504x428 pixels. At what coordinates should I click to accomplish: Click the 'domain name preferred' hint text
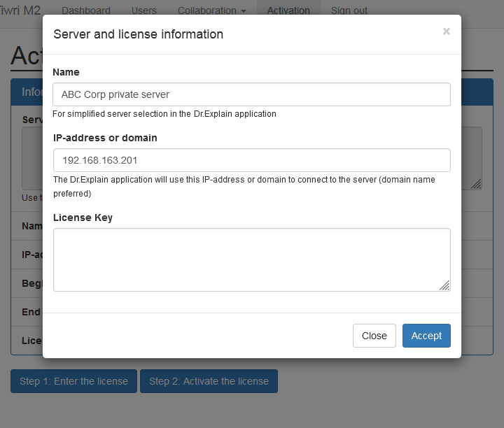click(244, 186)
